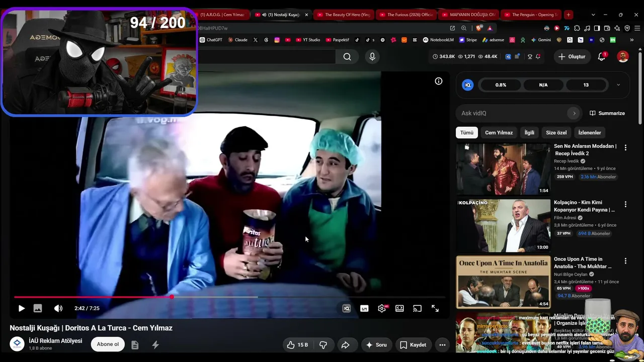Open the Brave Shields lion icon
The width and height of the screenshot is (644, 362).
point(479,28)
